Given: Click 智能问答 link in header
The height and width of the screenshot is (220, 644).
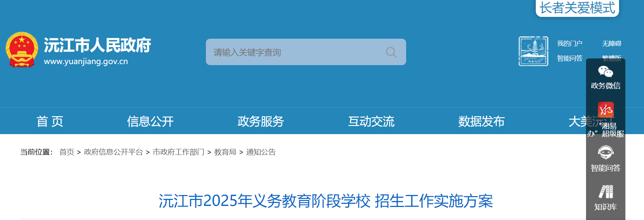Looking at the screenshot, I should [570, 58].
